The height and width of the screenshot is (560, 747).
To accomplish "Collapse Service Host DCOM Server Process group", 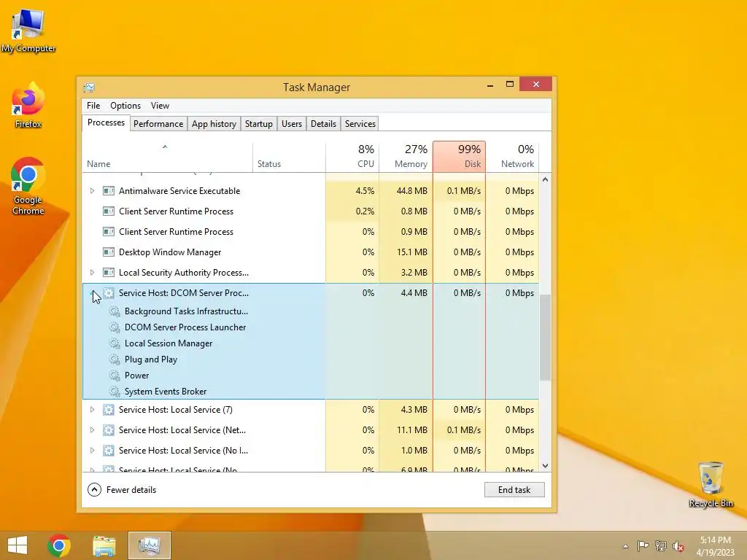I will point(93,293).
